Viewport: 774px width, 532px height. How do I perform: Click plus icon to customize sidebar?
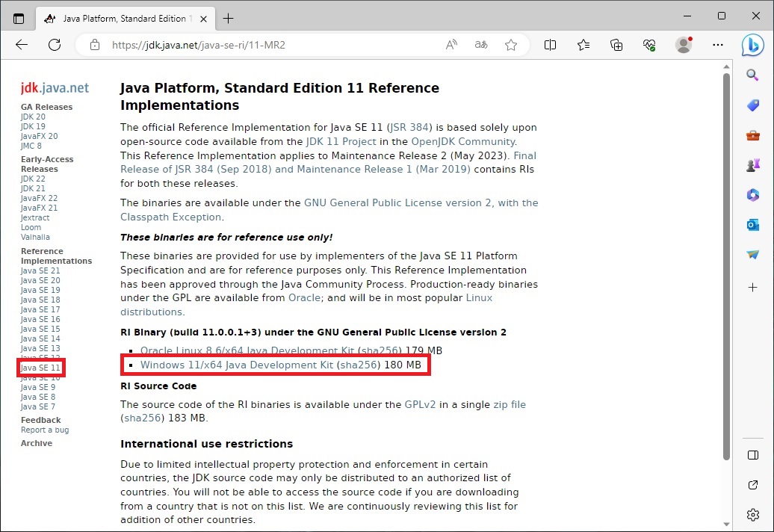(x=752, y=287)
